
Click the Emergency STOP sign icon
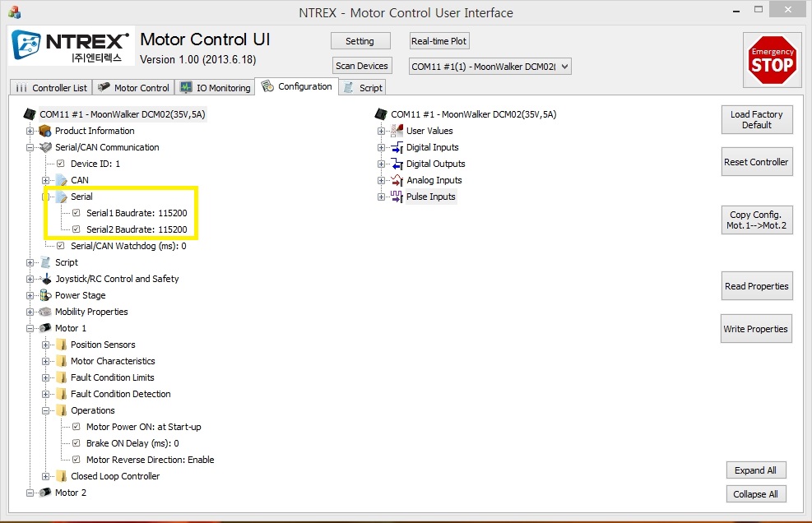pos(773,60)
